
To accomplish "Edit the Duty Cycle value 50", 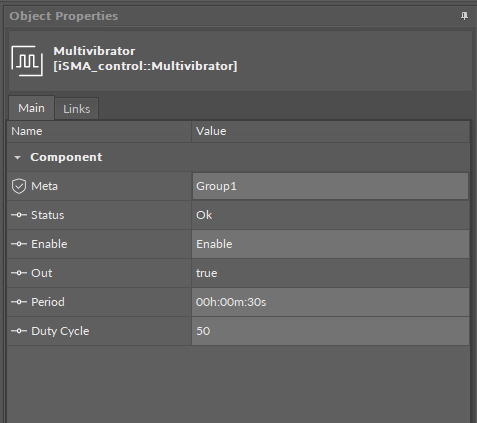I will (x=330, y=331).
